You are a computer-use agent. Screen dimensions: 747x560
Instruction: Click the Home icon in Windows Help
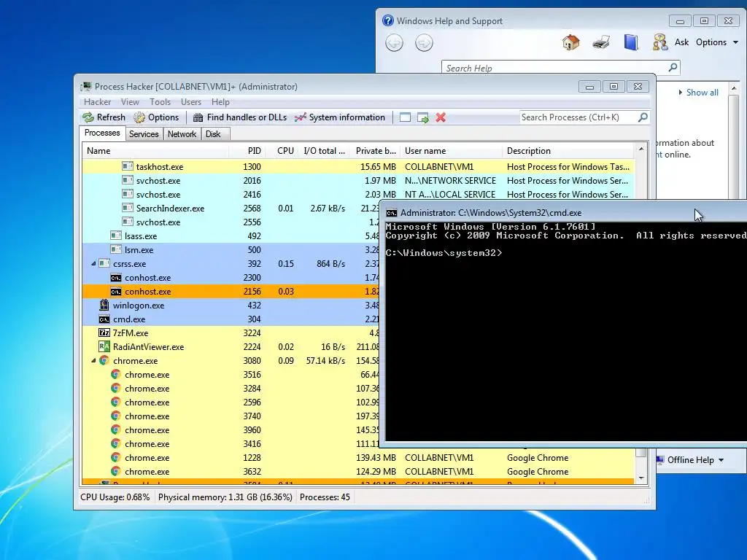click(570, 42)
